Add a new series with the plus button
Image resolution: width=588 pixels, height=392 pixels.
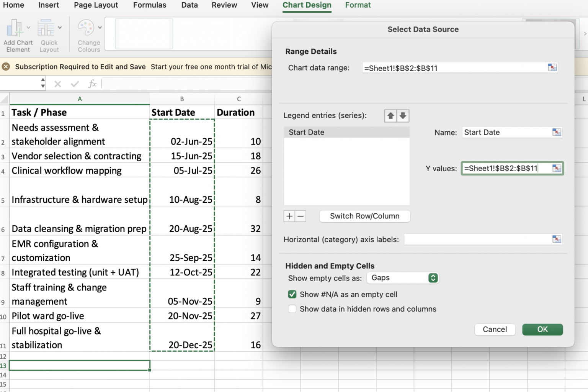(x=289, y=216)
